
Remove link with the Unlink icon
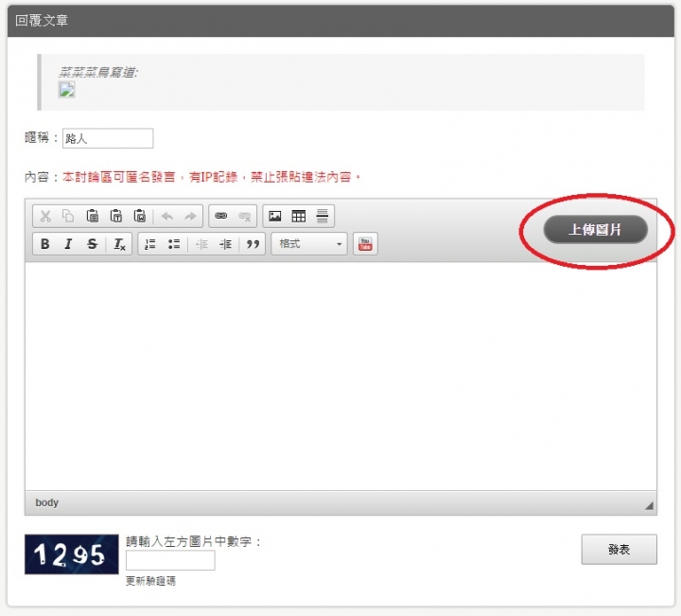tap(245, 216)
